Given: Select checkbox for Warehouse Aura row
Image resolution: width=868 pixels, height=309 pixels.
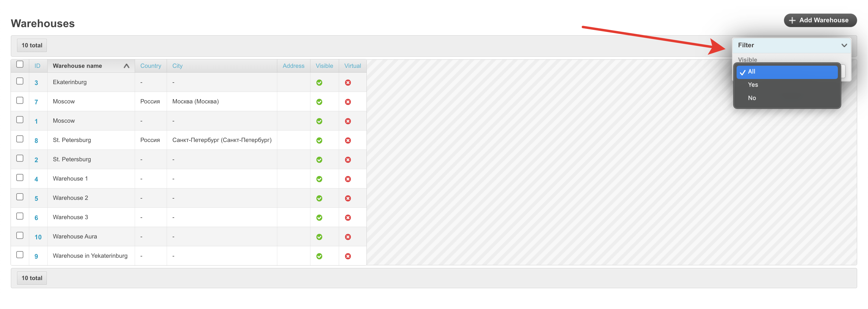Looking at the screenshot, I should coord(20,235).
